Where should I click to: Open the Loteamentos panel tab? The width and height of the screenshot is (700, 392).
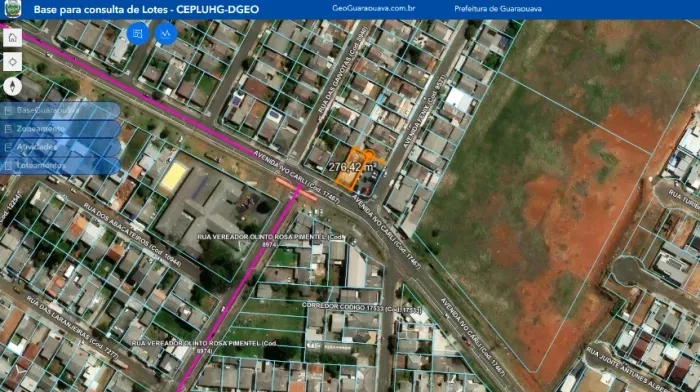pyautogui.click(x=60, y=165)
